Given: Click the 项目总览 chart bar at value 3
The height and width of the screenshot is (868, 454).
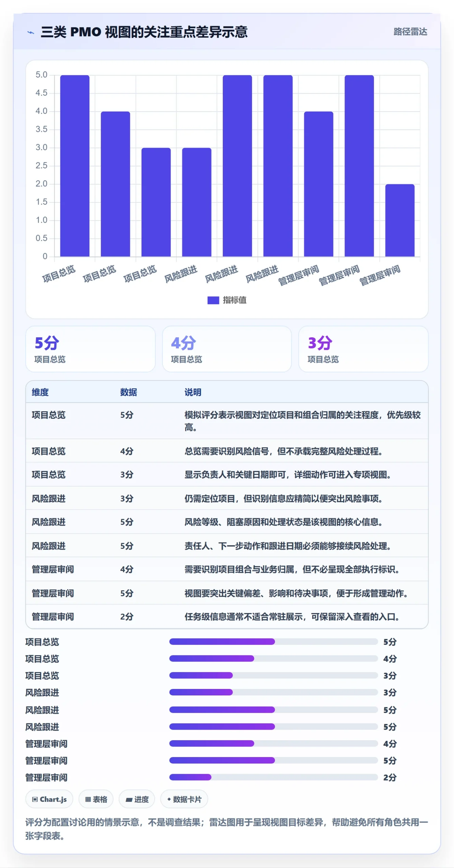Looking at the screenshot, I should pyautogui.click(x=156, y=202).
